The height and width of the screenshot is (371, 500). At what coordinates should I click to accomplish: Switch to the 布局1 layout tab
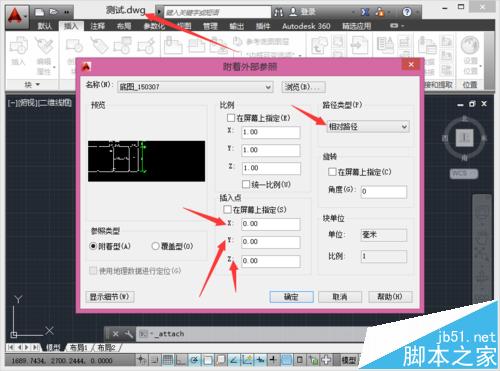[78, 348]
